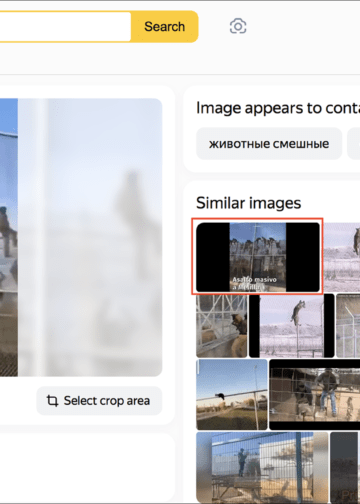Image resolution: width=360 pixels, height=504 pixels.
Task: Open the Asalto masivo highlighted thumbnail
Action: tap(258, 257)
